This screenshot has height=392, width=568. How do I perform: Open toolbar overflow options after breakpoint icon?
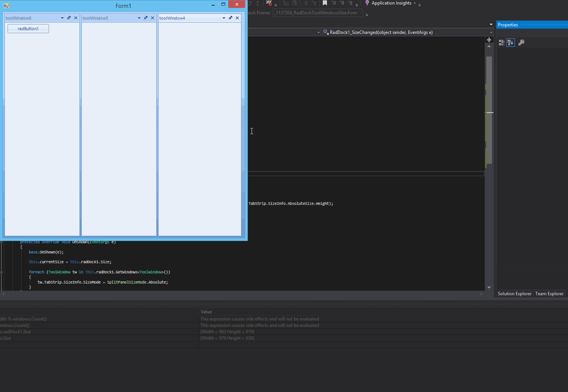pyautogui.click(x=276, y=5)
